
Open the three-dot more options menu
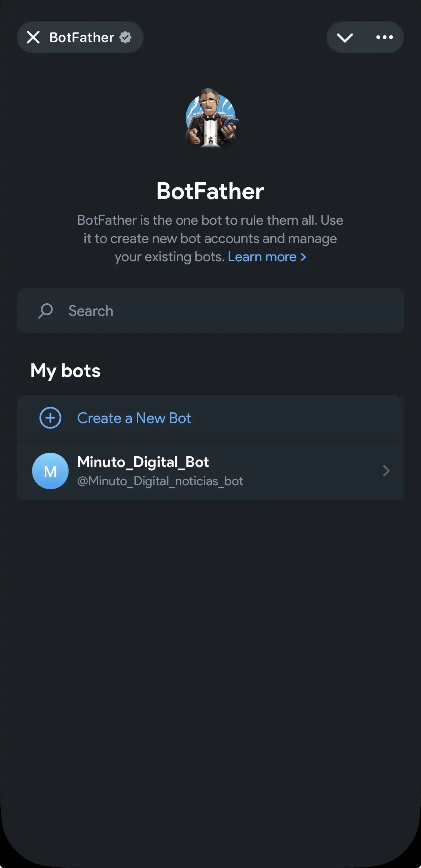[384, 37]
